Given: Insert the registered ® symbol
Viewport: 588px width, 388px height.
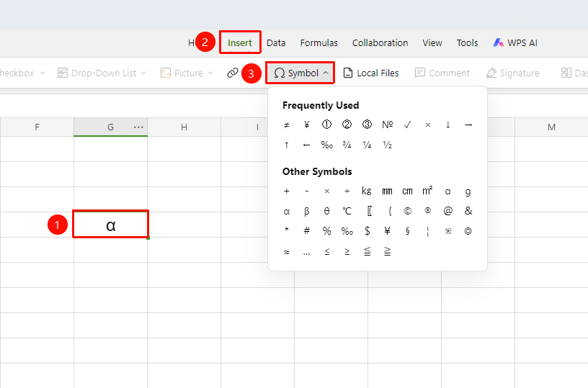Looking at the screenshot, I should (x=427, y=211).
